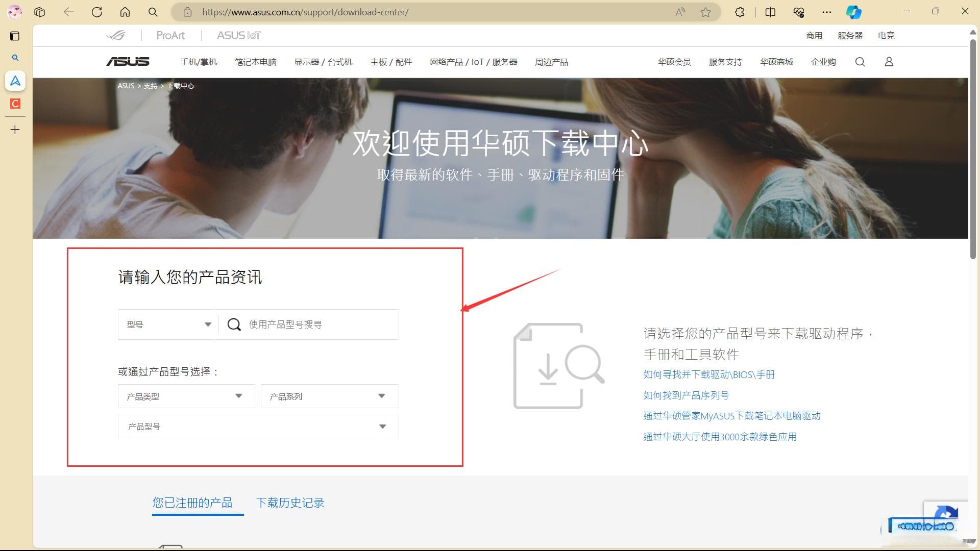Viewport: 980px width, 551px height.
Task: Open link 通过华硕大厅使用3000余款绿色应用
Action: 720,437
